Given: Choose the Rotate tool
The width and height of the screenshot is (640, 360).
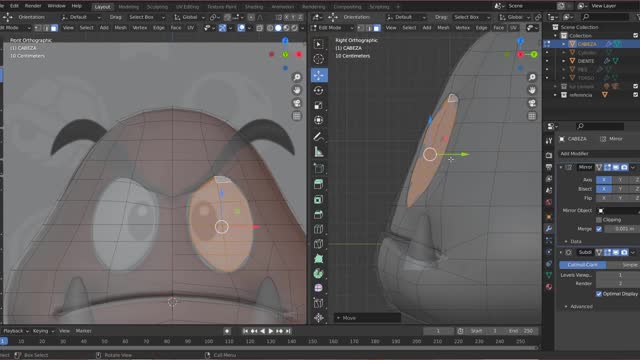Looking at the screenshot, I should tap(319, 90).
